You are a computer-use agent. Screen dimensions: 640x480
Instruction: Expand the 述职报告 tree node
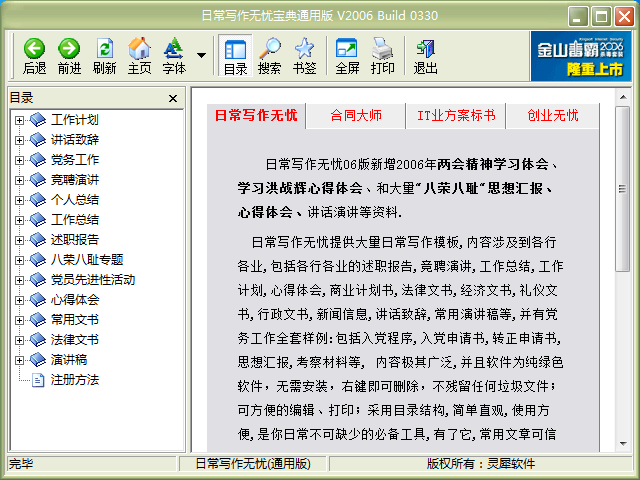coord(19,240)
